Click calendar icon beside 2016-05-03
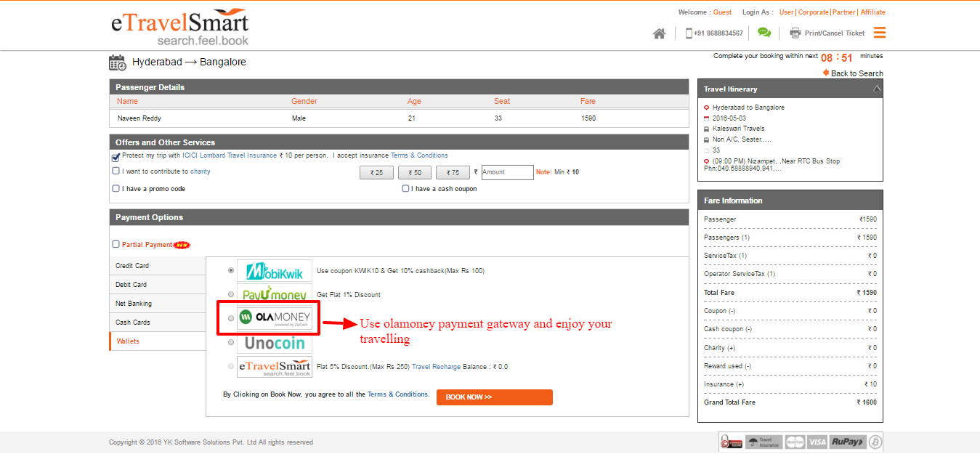The width and height of the screenshot is (980, 462). tap(707, 118)
